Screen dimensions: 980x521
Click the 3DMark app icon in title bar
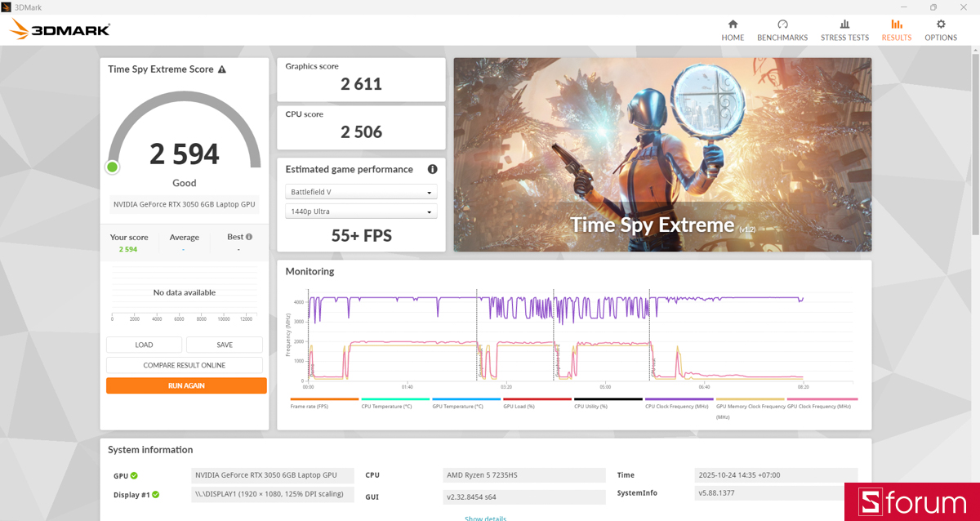7,7
